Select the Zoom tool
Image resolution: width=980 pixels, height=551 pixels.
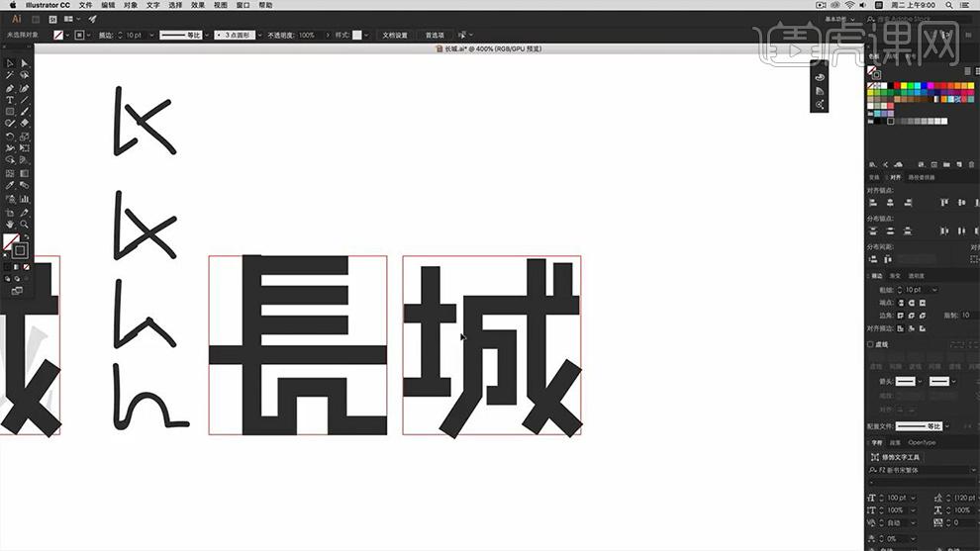[x=25, y=225]
